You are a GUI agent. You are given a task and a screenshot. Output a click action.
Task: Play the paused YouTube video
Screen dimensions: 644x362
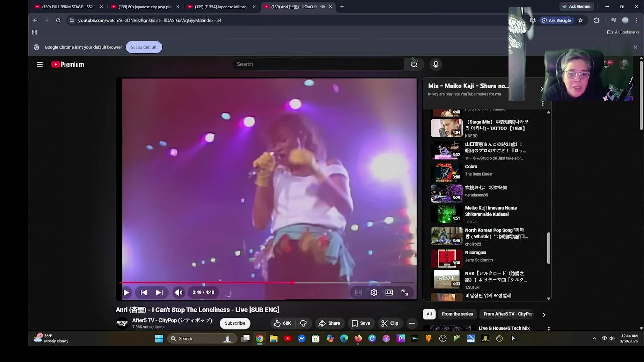[126, 292]
